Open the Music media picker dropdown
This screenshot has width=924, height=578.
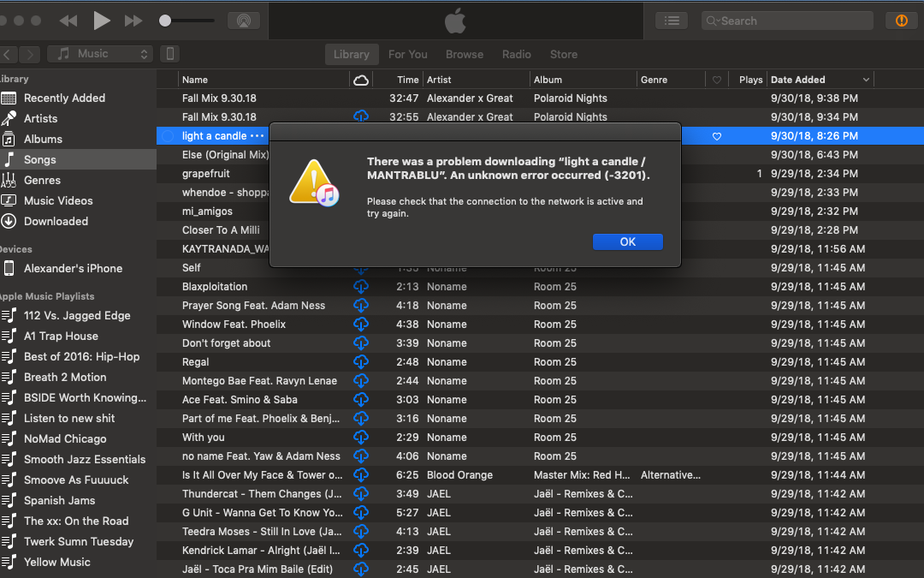coord(100,54)
